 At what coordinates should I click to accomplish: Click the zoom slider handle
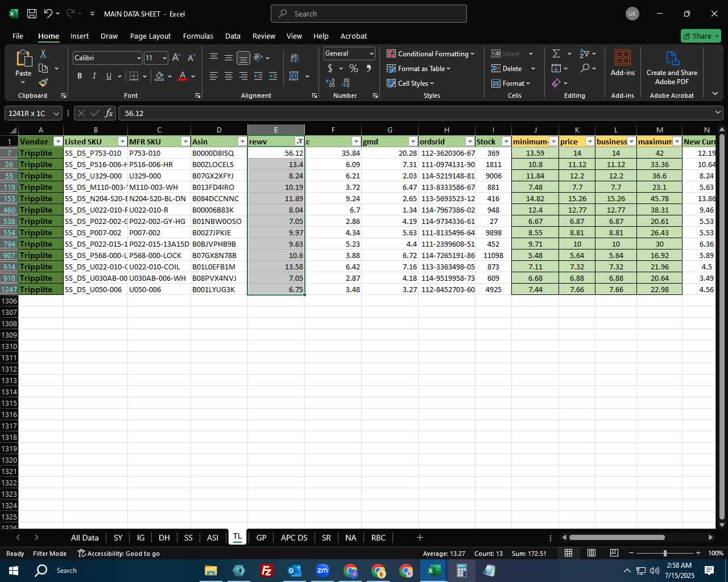665,553
